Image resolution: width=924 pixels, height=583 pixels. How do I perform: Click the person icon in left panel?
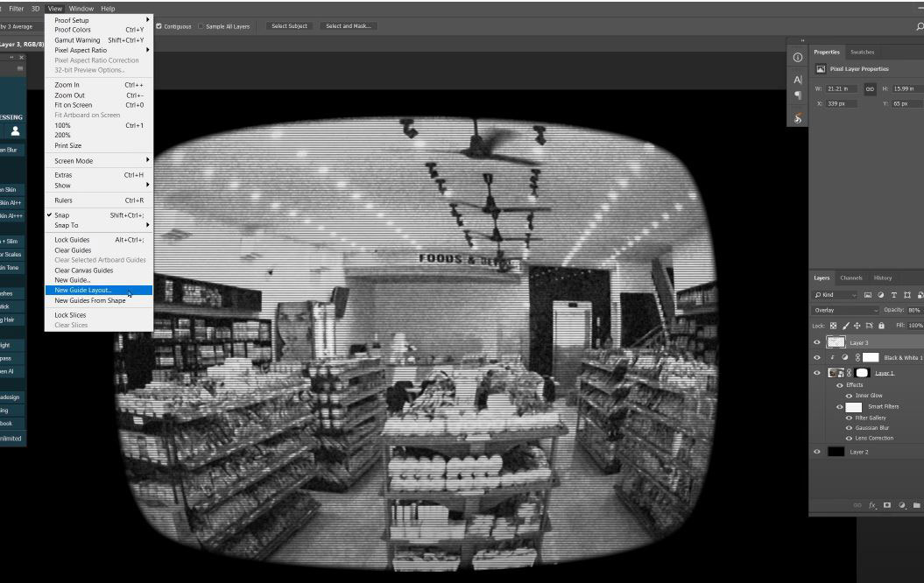15,131
